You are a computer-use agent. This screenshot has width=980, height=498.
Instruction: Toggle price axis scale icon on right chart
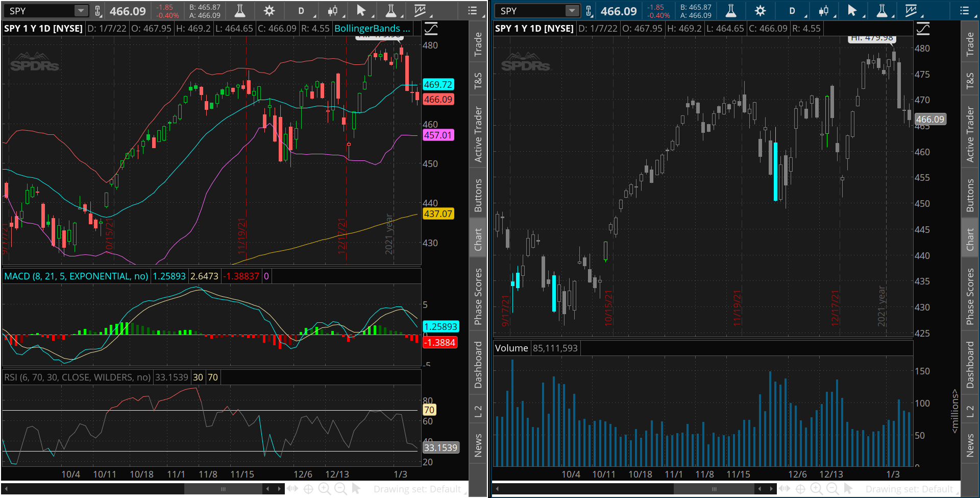tap(922, 29)
